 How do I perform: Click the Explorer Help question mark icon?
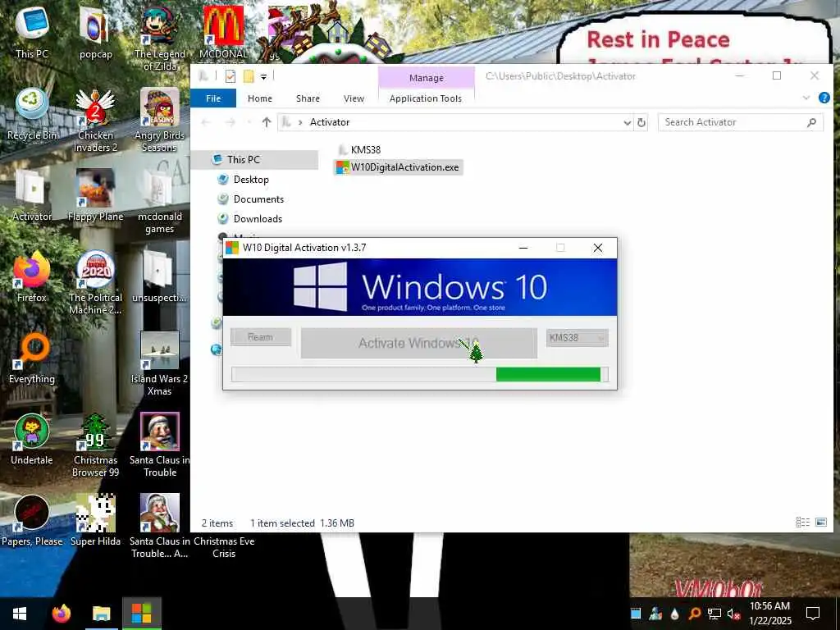824,98
